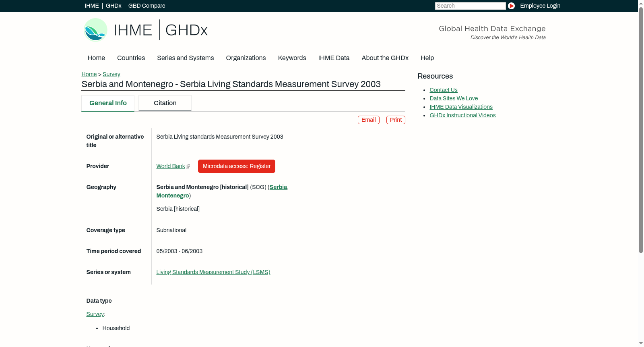Click IHME link in top bar
This screenshot has width=644, height=347.
pos(92,6)
